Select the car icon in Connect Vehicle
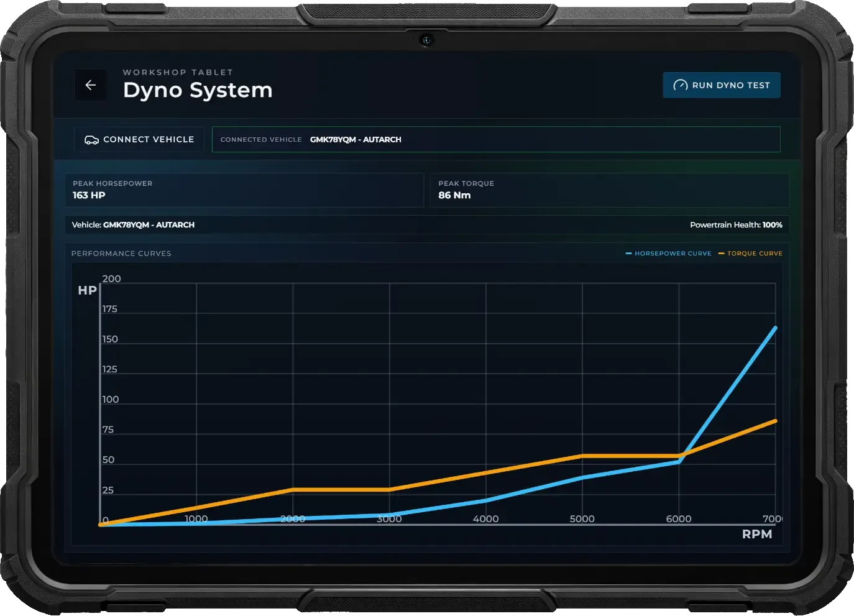 click(x=91, y=139)
